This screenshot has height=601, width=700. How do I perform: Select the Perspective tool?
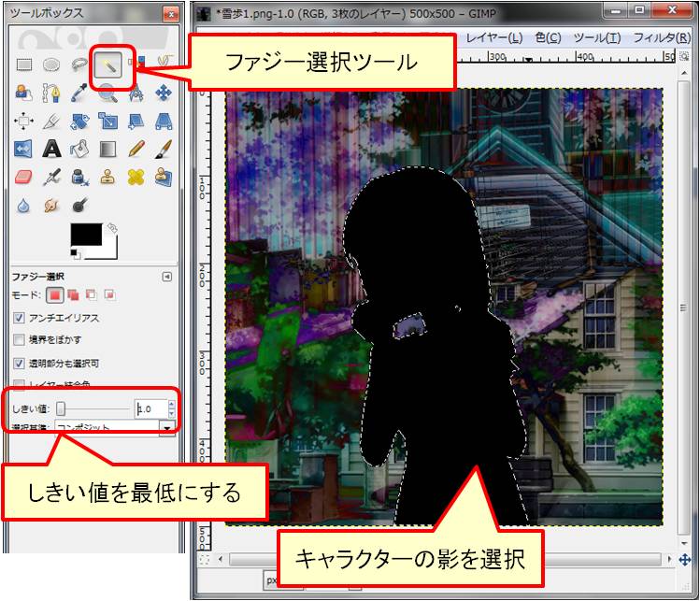coord(164,121)
